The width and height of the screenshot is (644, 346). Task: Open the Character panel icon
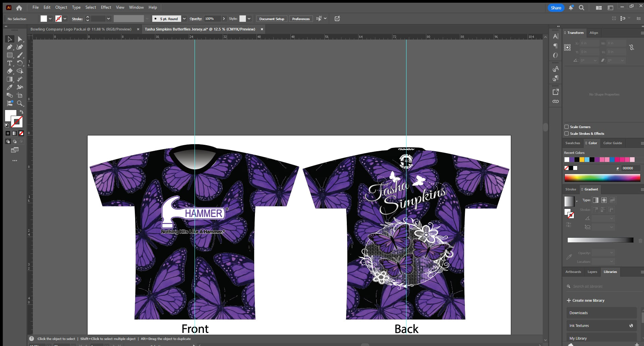point(555,37)
